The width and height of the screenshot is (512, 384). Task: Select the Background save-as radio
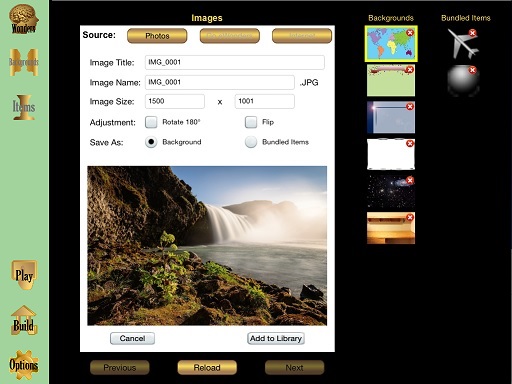pos(151,142)
